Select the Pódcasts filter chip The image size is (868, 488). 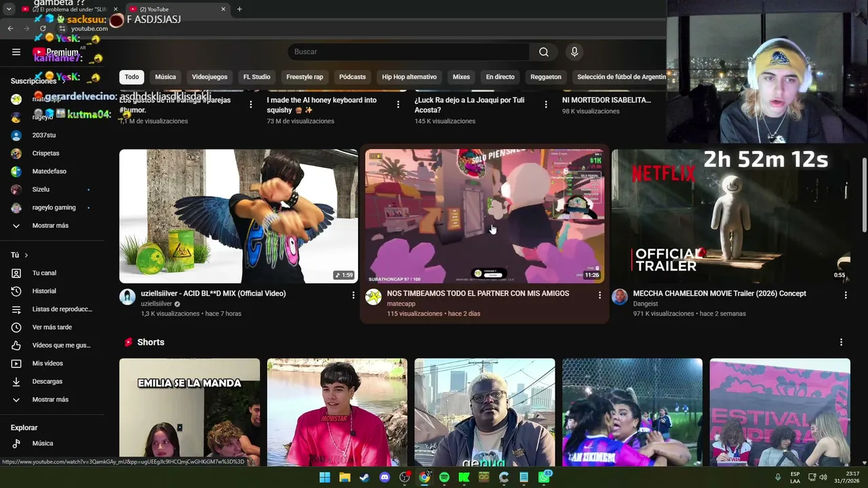point(353,77)
